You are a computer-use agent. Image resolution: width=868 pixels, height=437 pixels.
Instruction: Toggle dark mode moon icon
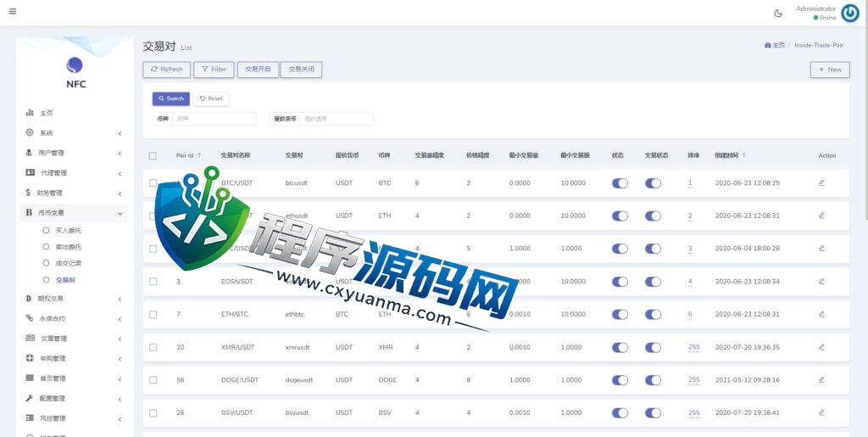tap(778, 14)
